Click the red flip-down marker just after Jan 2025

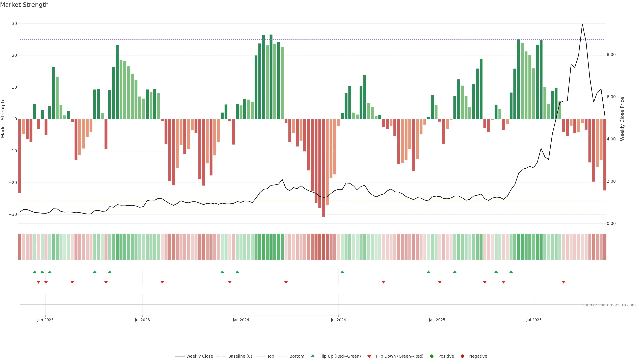click(440, 282)
